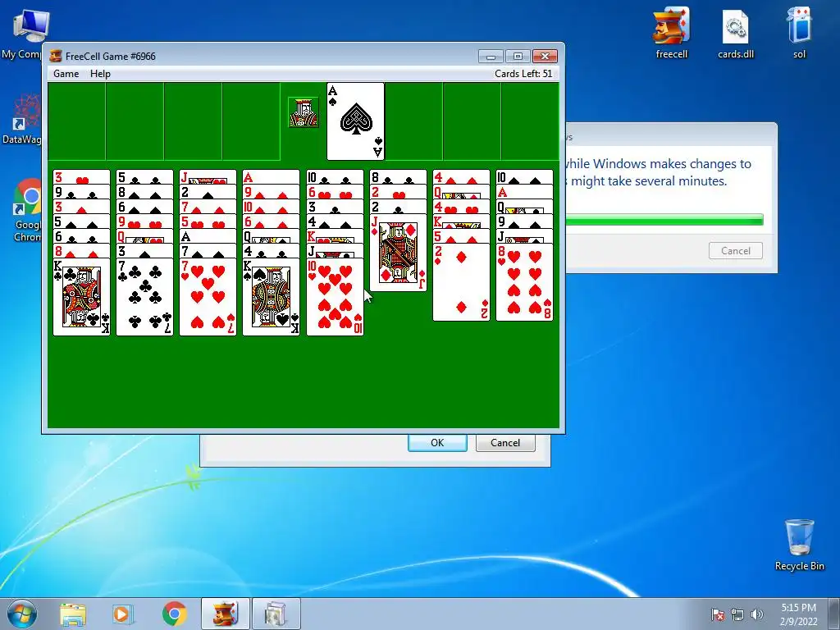Click the black ace in third column

[208, 236]
